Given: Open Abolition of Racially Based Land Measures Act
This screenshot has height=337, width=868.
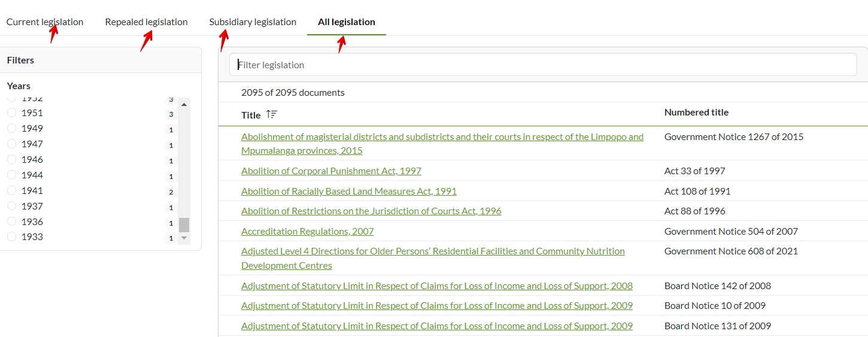Looking at the screenshot, I should point(348,192).
